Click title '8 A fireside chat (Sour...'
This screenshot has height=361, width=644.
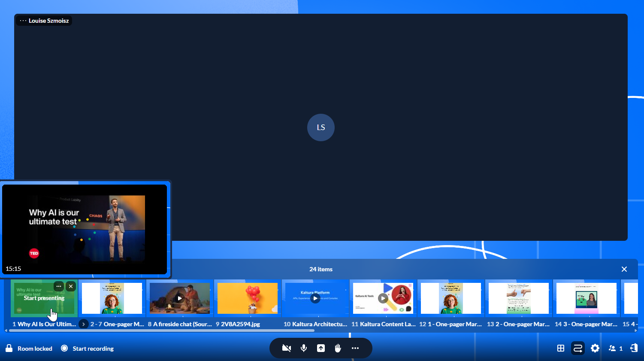[x=180, y=324]
